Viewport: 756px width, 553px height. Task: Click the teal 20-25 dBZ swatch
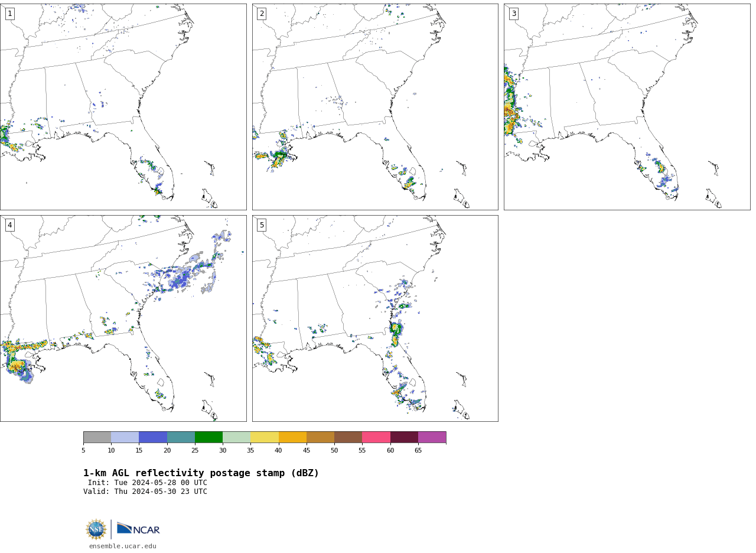click(181, 437)
